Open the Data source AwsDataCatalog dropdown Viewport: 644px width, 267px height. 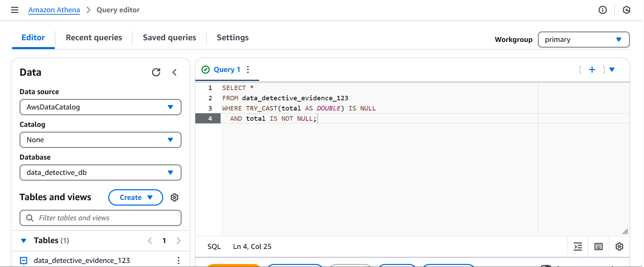pos(100,107)
